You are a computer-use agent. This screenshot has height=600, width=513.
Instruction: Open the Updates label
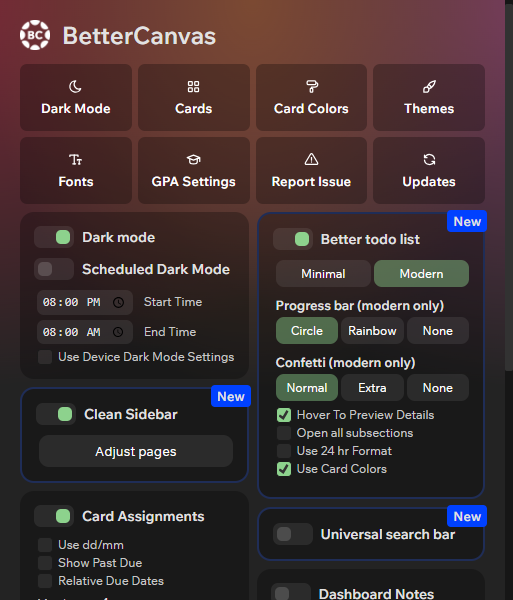pos(429,181)
